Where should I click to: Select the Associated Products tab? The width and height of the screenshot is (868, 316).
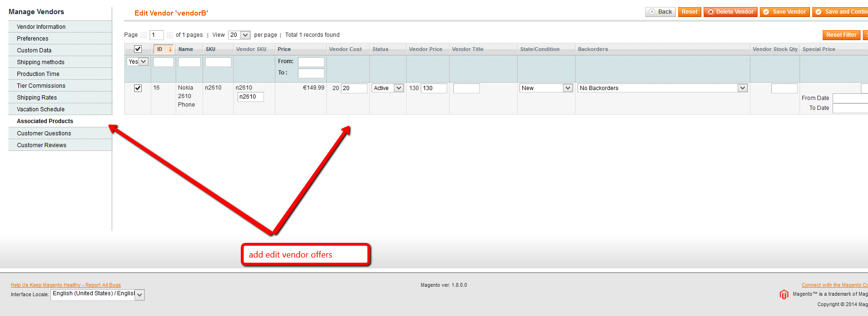[x=60, y=121]
